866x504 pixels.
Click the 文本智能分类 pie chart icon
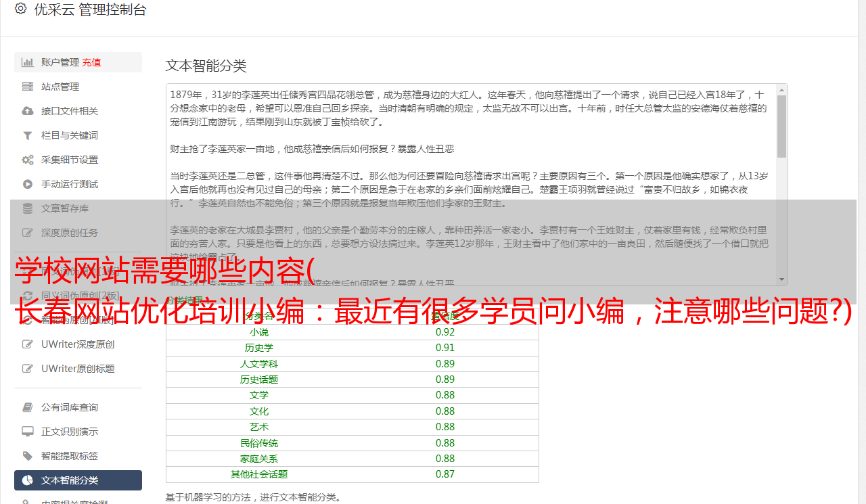[28, 480]
